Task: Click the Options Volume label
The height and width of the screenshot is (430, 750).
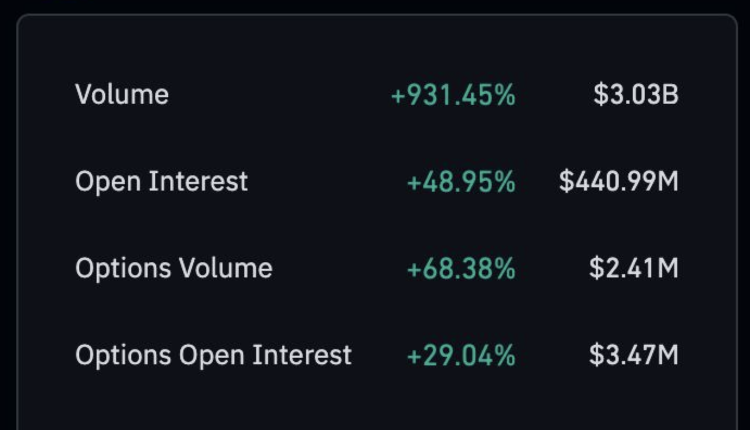Action: click(174, 268)
